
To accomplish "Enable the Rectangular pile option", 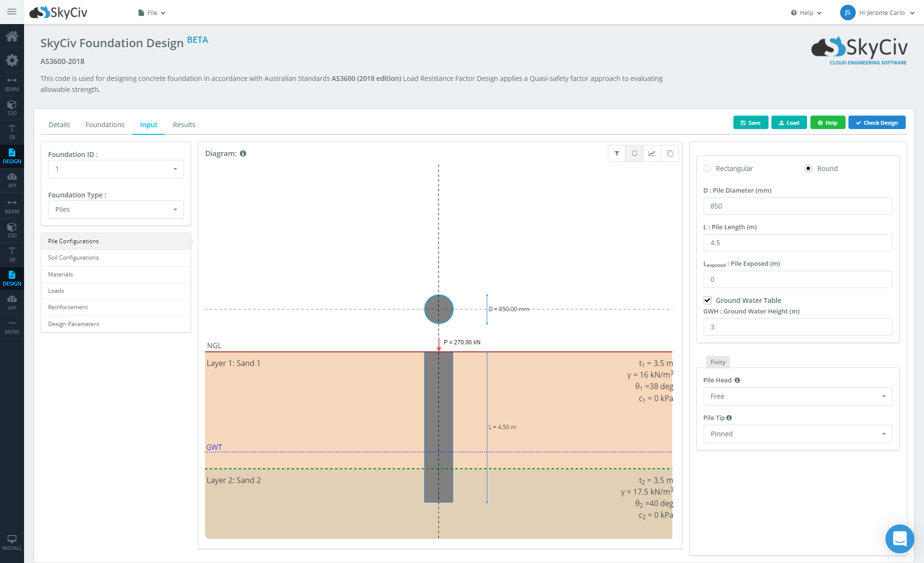I will point(707,169).
